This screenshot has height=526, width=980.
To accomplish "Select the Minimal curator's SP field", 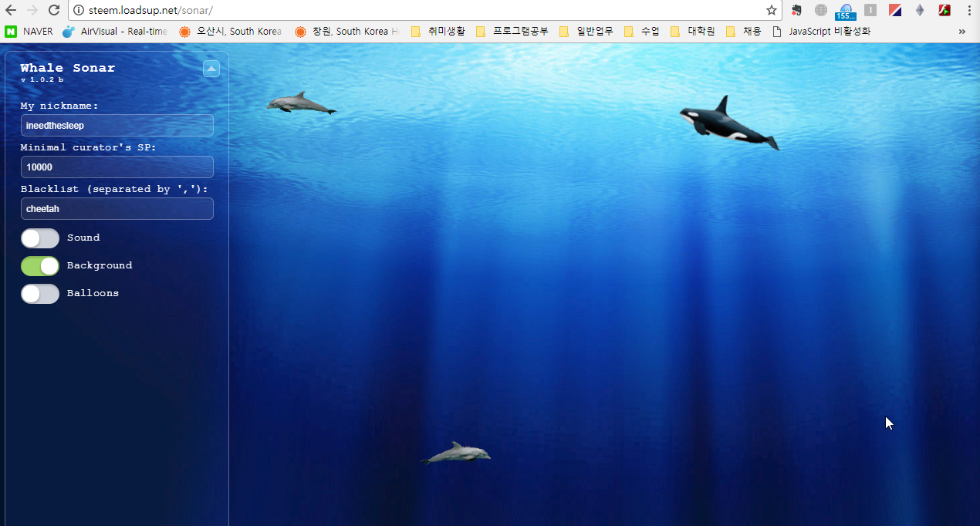I will tap(117, 167).
